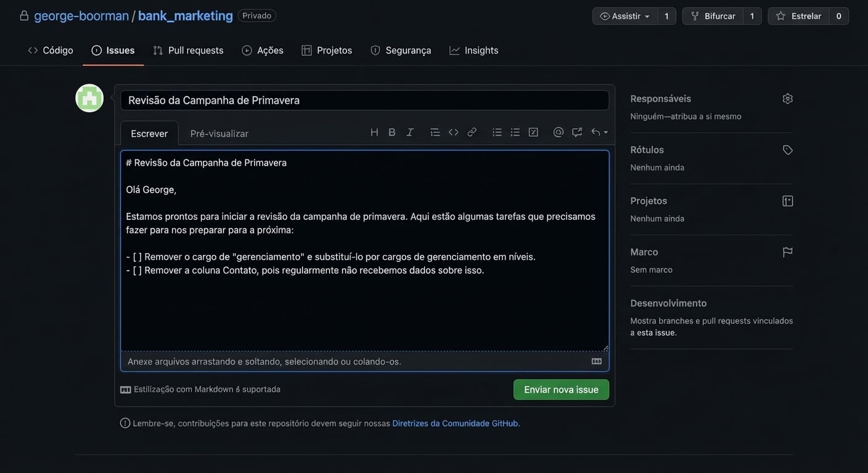Add a link icon in toolbar
The image size is (868, 473).
click(472, 132)
